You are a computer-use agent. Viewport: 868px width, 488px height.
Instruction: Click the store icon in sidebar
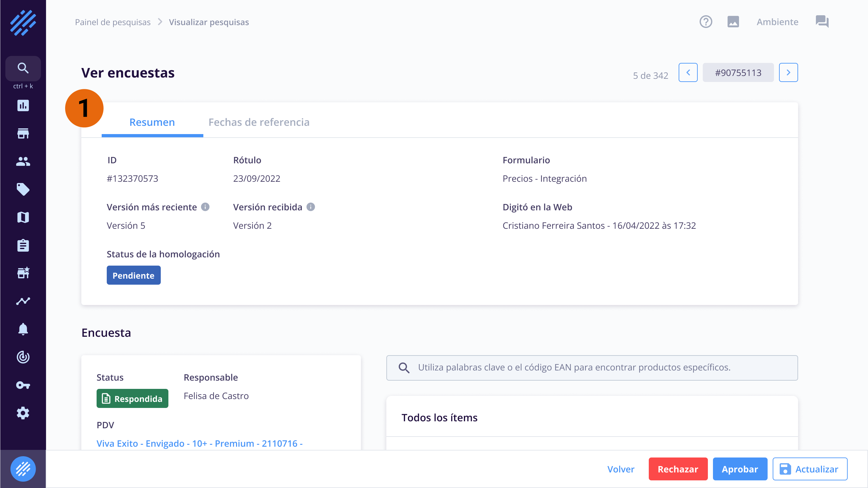click(23, 133)
